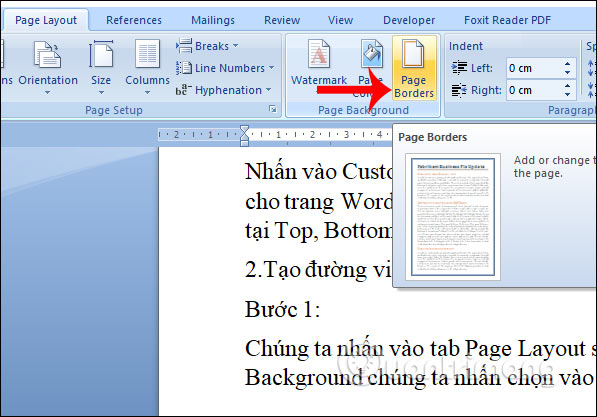This screenshot has height=417, width=597.
Task: Click the 'Bước 1:' text line
Action: pos(283,309)
